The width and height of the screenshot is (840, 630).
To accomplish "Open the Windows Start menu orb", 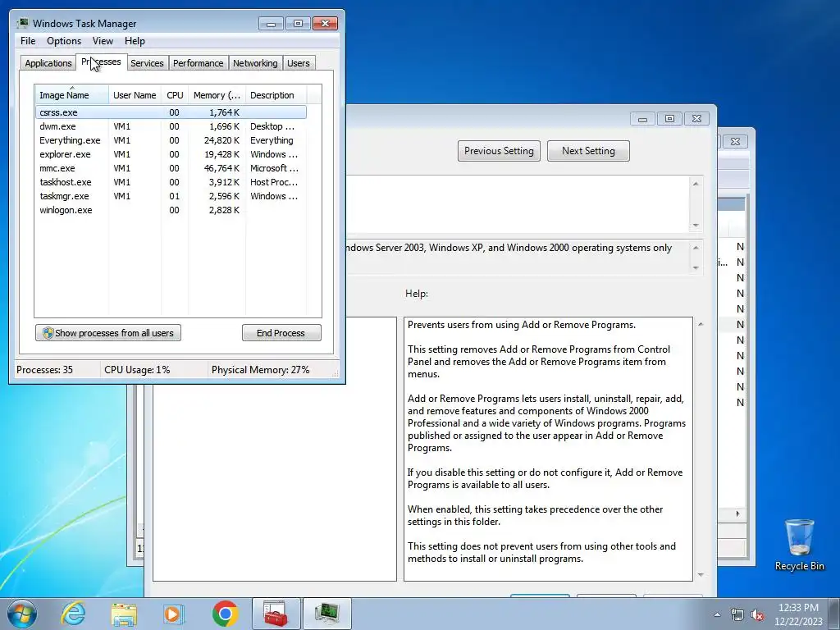I will coord(22,614).
